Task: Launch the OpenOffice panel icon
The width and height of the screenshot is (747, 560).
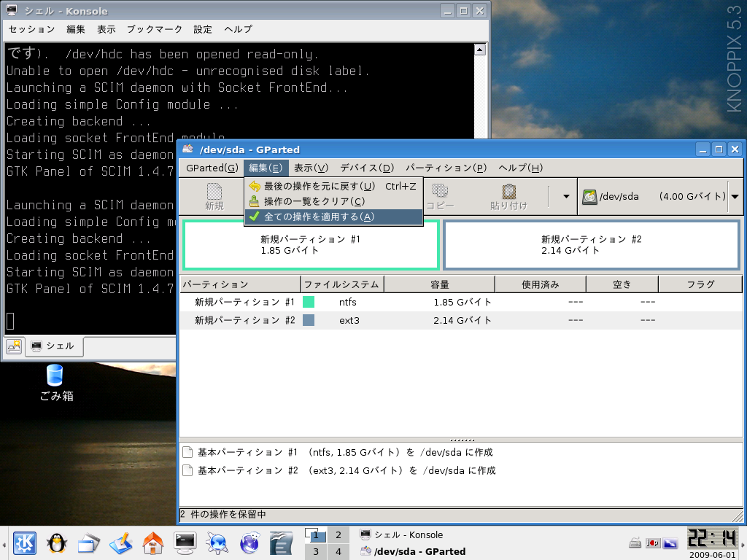Action: pyautogui.click(x=281, y=543)
